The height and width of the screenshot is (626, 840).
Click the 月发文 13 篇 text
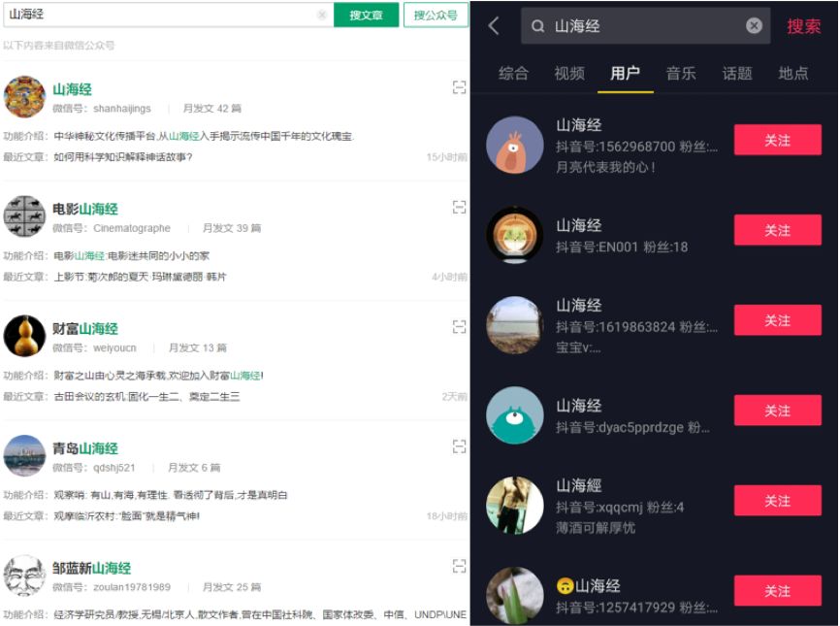(x=198, y=347)
